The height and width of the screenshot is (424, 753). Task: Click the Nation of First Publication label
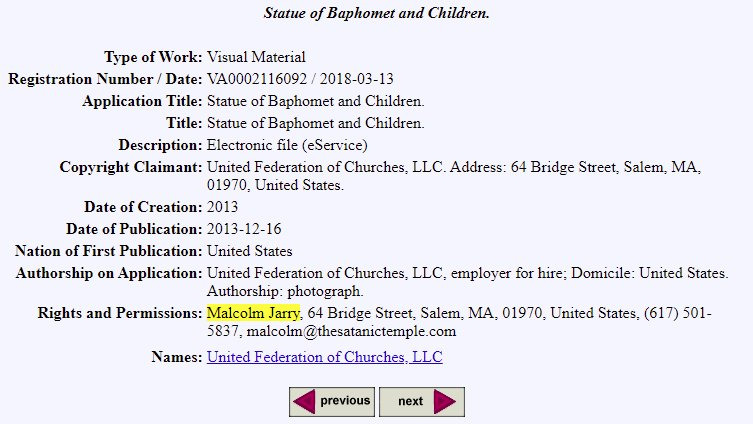click(x=108, y=251)
